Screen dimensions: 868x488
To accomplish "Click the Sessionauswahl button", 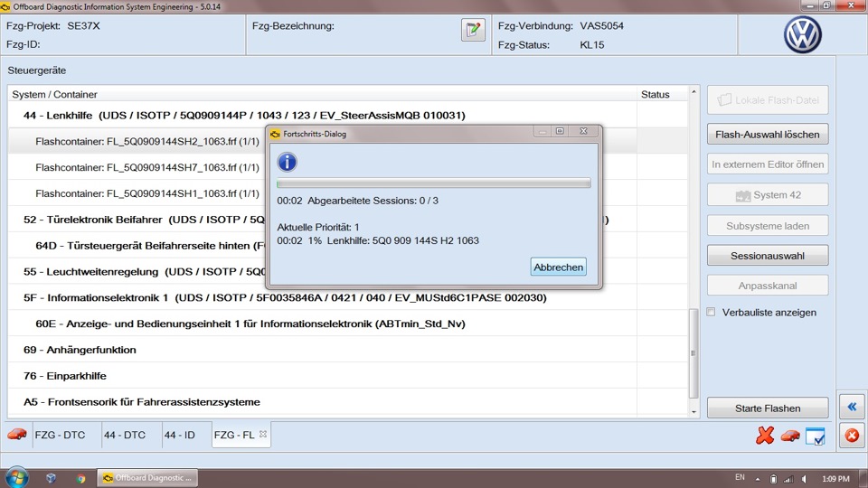I will pos(768,256).
